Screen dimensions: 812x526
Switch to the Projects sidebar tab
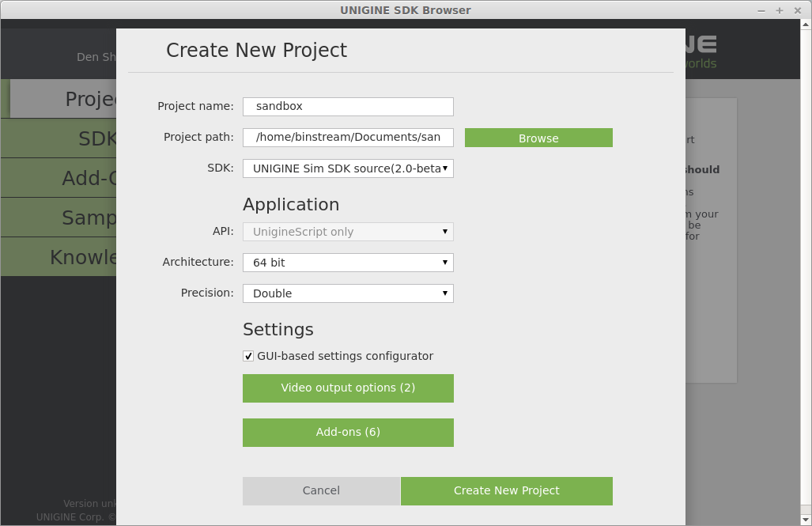63,98
